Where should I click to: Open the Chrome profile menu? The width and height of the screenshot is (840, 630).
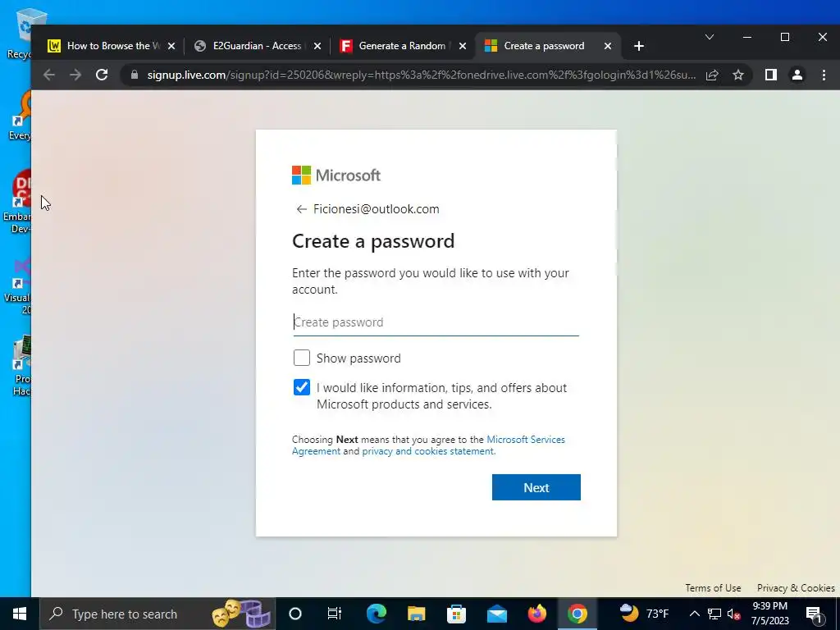(x=797, y=75)
